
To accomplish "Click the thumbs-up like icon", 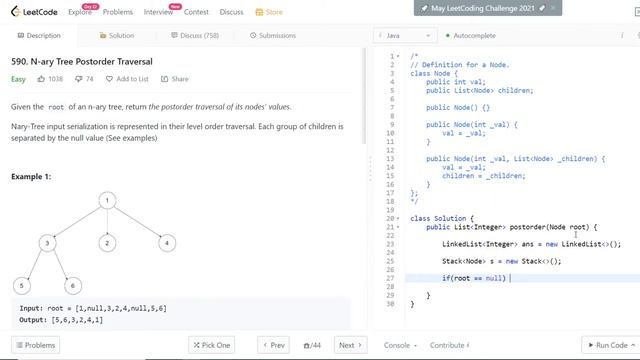I will 41,79.
